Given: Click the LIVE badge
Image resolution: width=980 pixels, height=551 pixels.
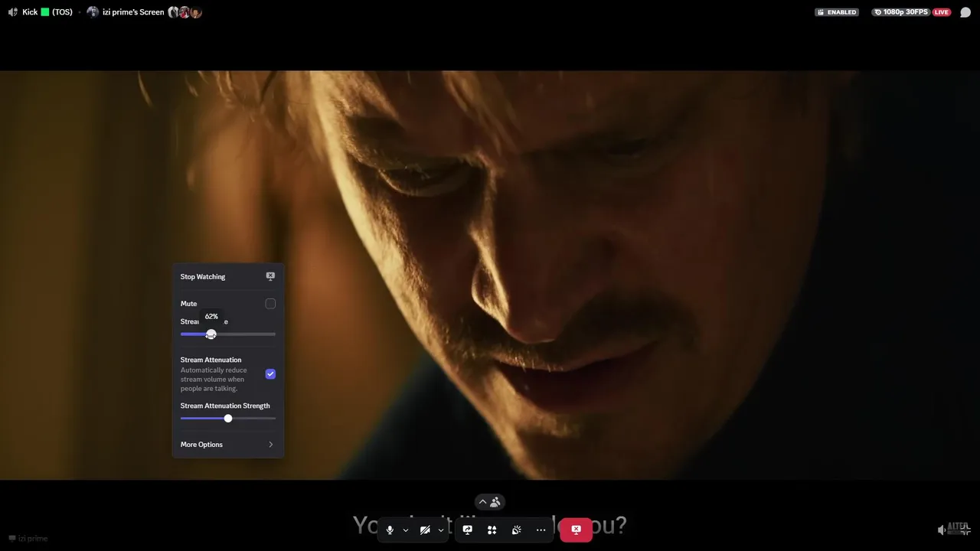Looking at the screenshot, I should (942, 12).
